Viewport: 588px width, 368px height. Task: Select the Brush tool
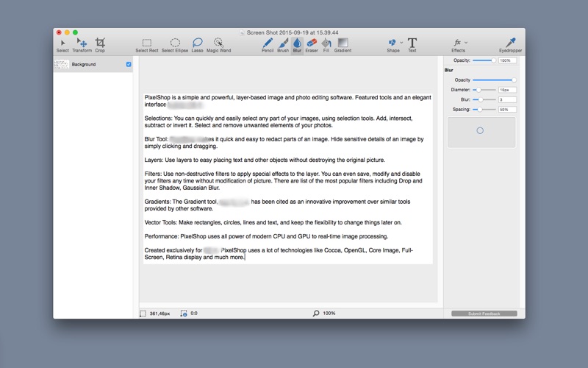[283, 46]
